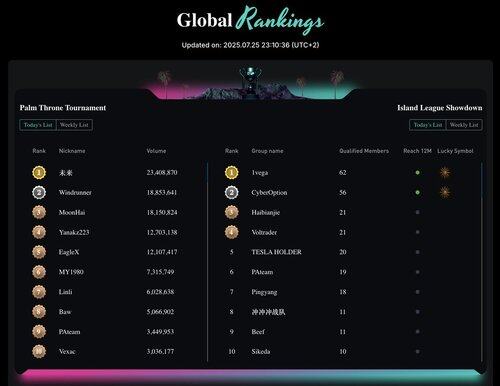Viewport: 500px width, 386px height.
Task: Click the silver rank 2 medal beside Windrunner
Action: click(x=39, y=192)
